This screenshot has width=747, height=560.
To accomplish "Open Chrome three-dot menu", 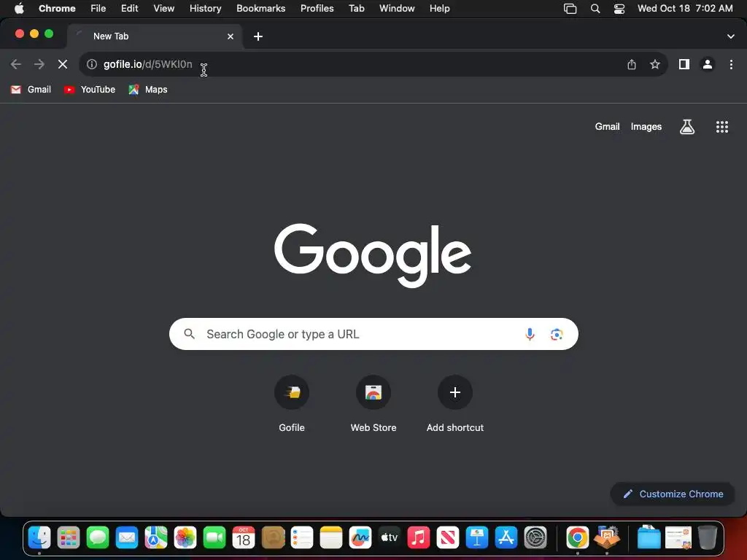I will click(731, 64).
